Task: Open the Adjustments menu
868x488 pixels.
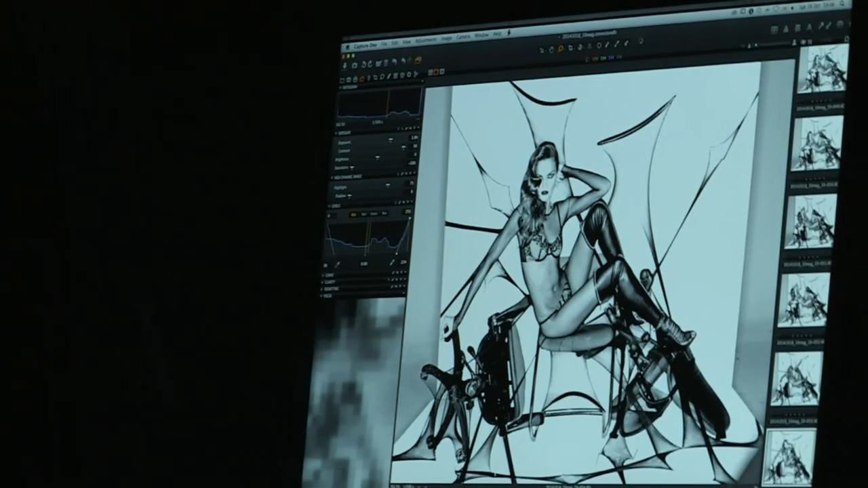Action: click(426, 41)
